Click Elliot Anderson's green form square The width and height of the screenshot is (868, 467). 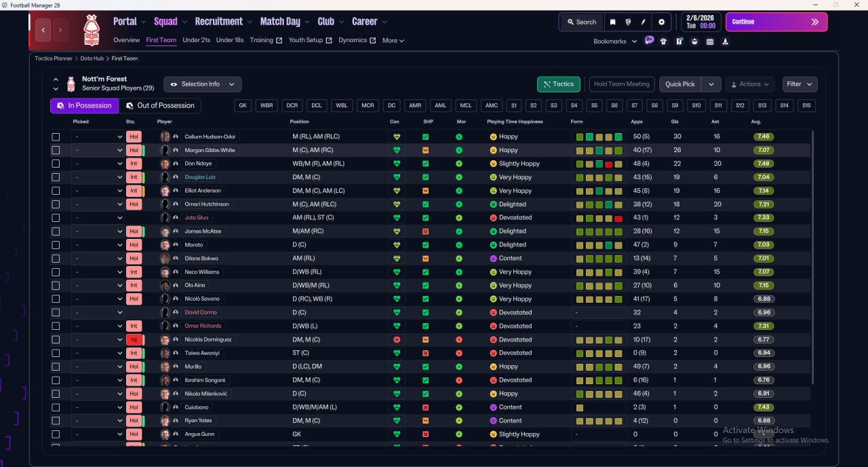click(x=599, y=191)
